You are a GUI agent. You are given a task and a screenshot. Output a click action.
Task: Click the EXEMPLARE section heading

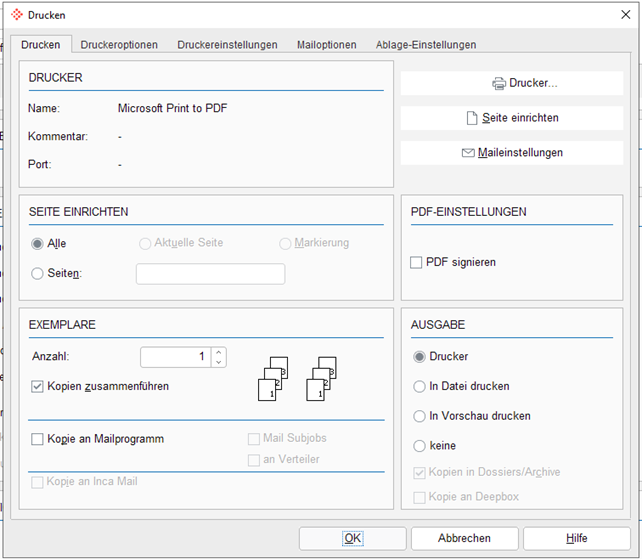(x=62, y=325)
